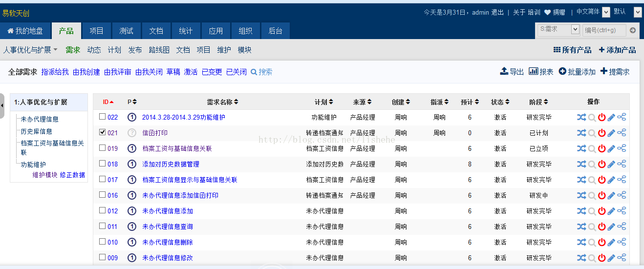Open the 默认 theme dropdown
The height and width of the screenshot is (269, 644).
click(628, 12)
